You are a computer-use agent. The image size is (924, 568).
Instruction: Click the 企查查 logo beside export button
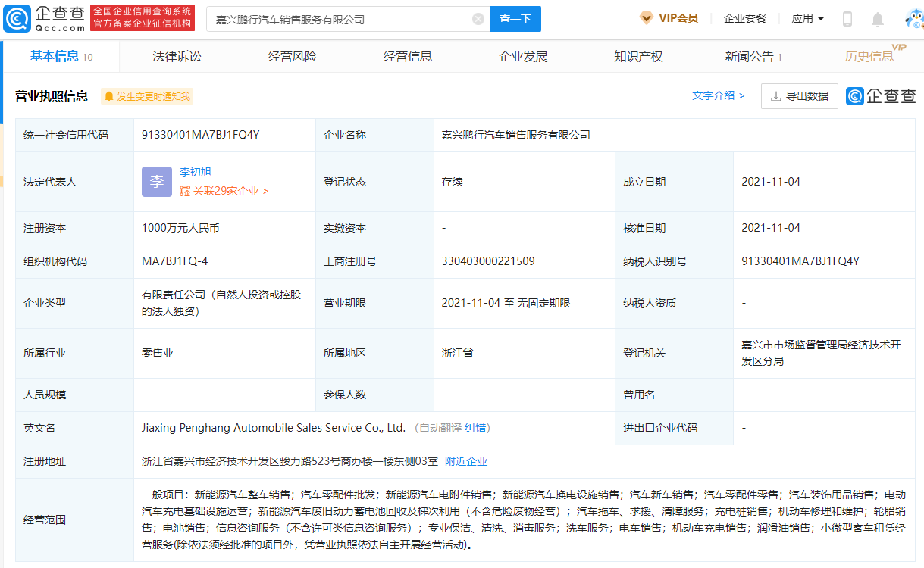(881, 96)
